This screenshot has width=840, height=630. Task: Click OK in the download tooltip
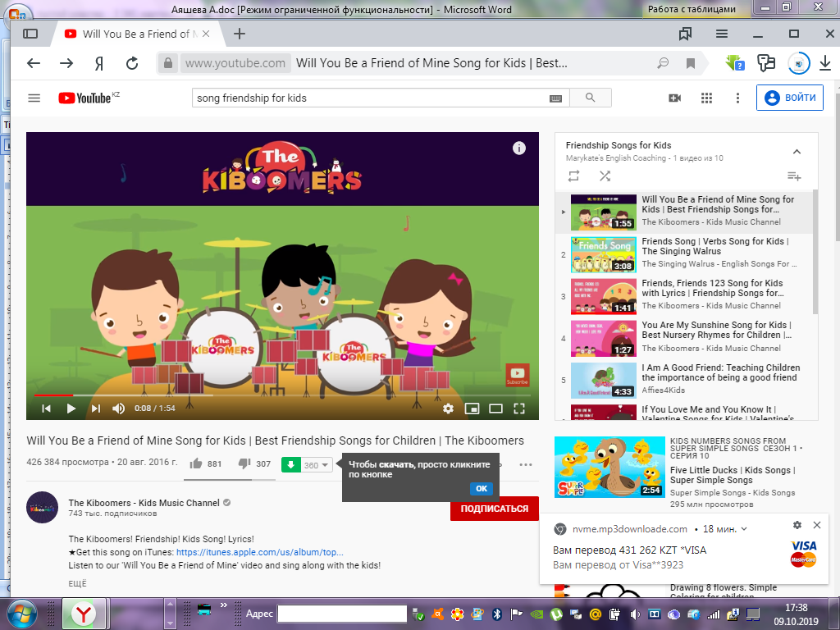click(481, 488)
